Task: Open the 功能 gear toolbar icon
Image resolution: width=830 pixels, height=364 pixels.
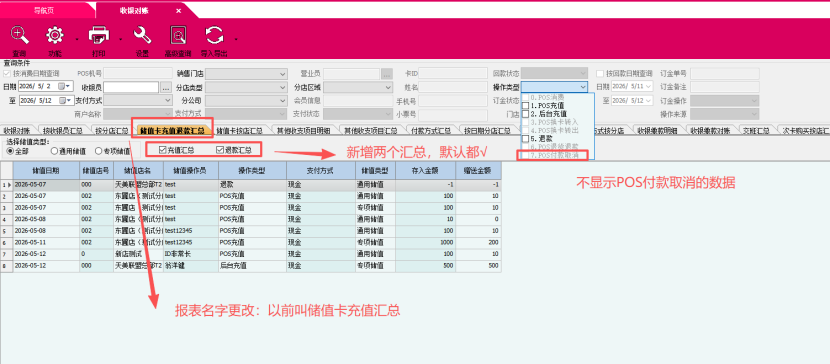Action: click(55, 35)
